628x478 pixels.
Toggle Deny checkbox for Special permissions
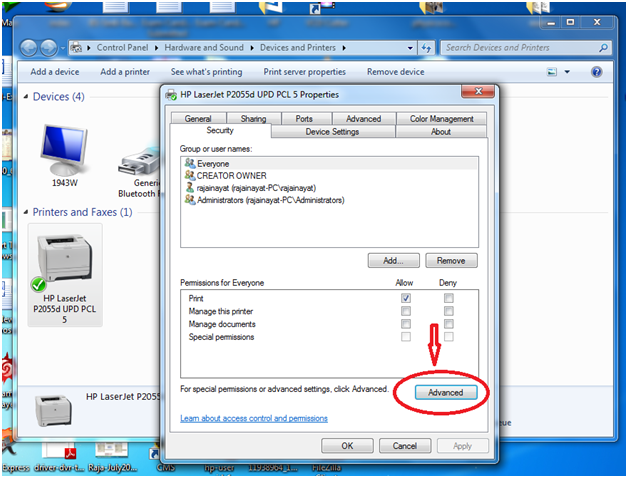click(449, 337)
